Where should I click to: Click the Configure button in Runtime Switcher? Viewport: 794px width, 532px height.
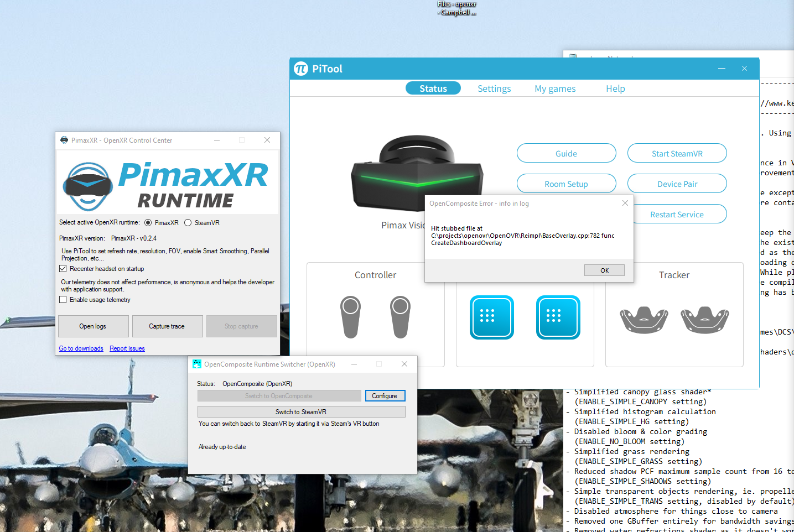point(385,396)
